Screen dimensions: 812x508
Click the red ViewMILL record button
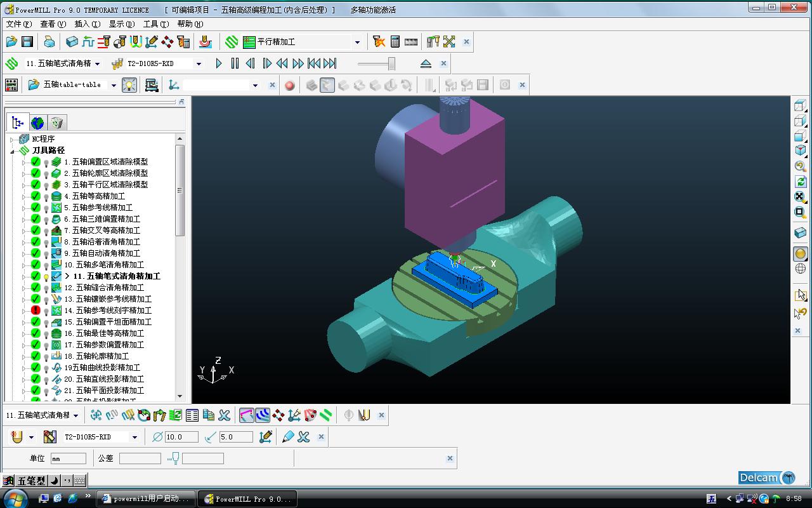pyautogui.click(x=290, y=85)
